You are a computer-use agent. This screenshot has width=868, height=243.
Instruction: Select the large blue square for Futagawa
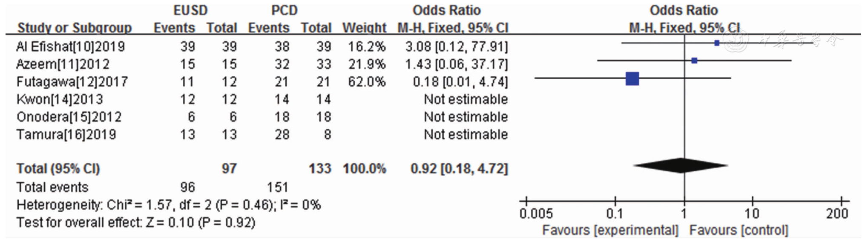coord(632,78)
